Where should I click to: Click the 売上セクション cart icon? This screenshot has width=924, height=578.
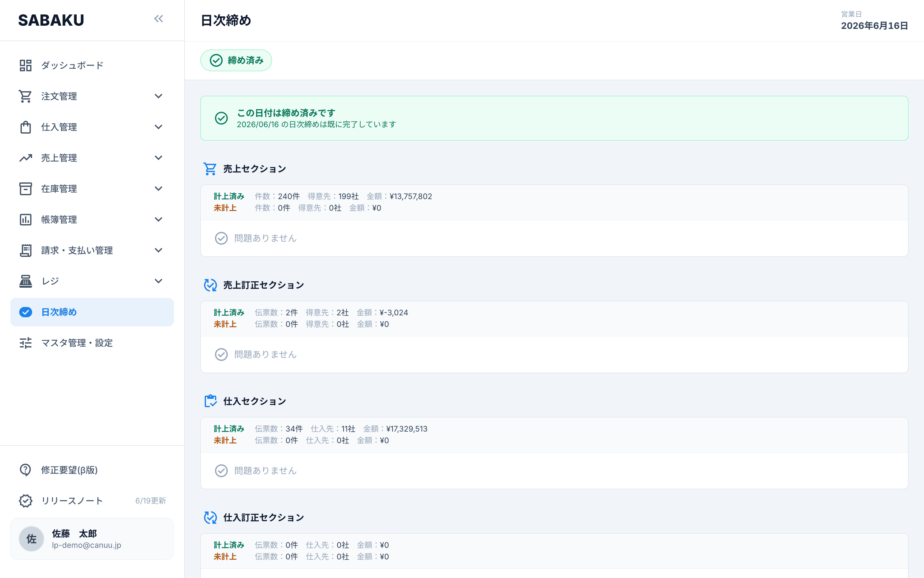[210, 169]
